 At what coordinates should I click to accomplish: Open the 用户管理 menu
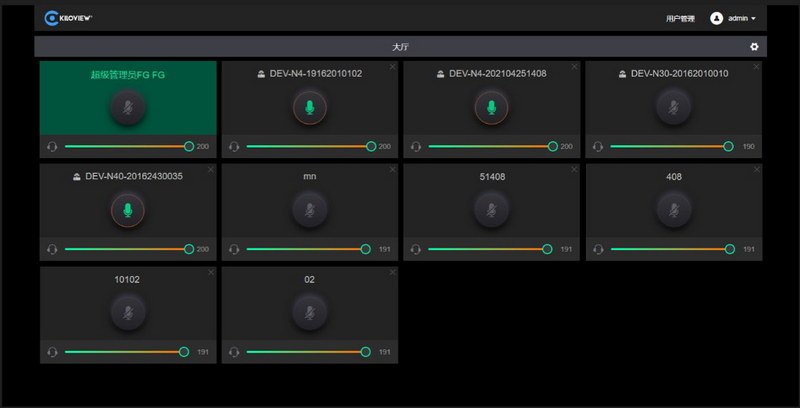coord(680,18)
